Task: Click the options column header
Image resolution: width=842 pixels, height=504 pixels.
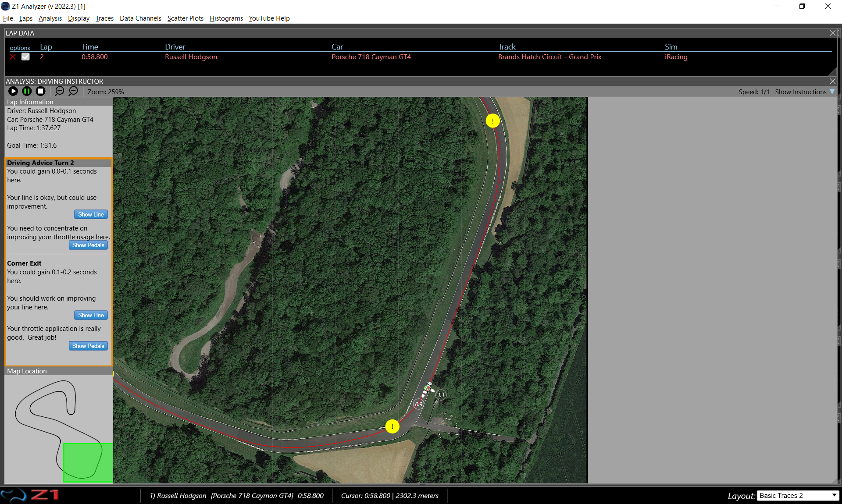Action: (x=20, y=48)
